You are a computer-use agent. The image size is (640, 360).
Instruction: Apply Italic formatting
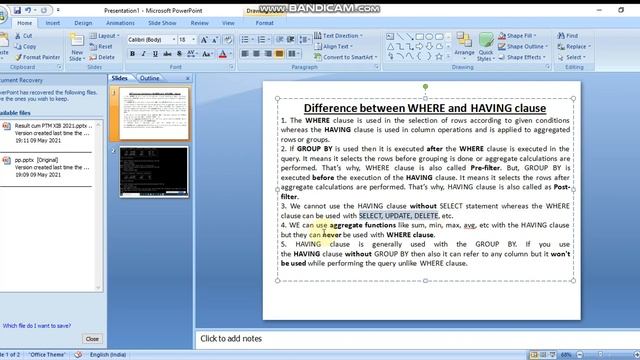(x=144, y=53)
